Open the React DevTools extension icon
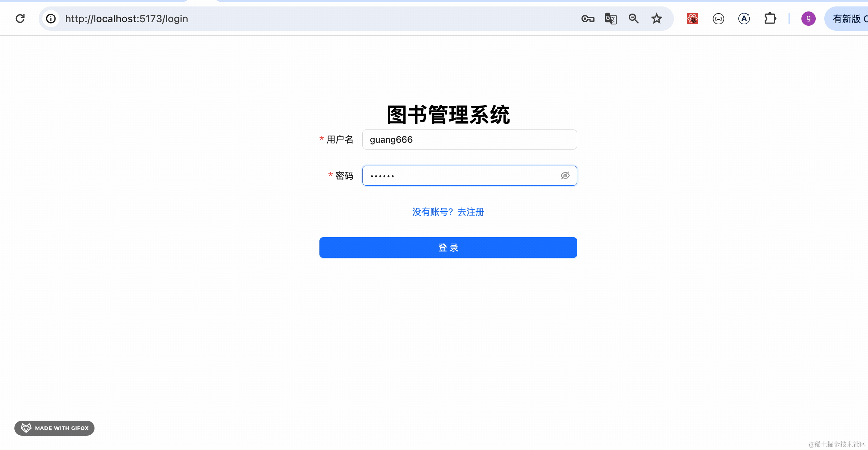The image size is (868, 450). pos(692,19)
